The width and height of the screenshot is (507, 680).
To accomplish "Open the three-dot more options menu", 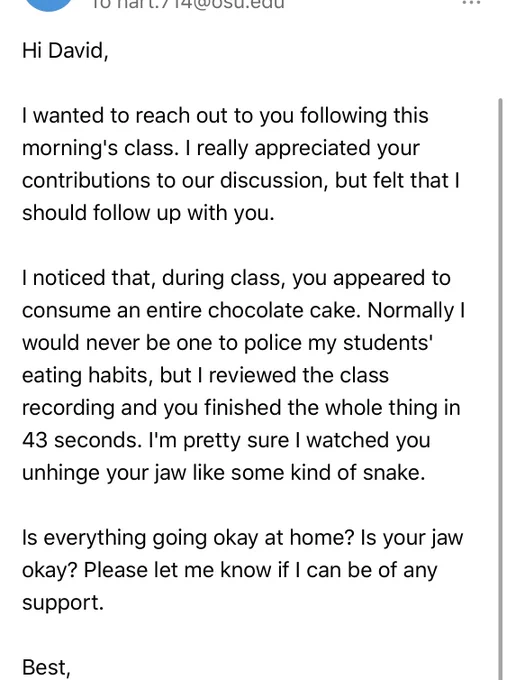I will point(471,3).
